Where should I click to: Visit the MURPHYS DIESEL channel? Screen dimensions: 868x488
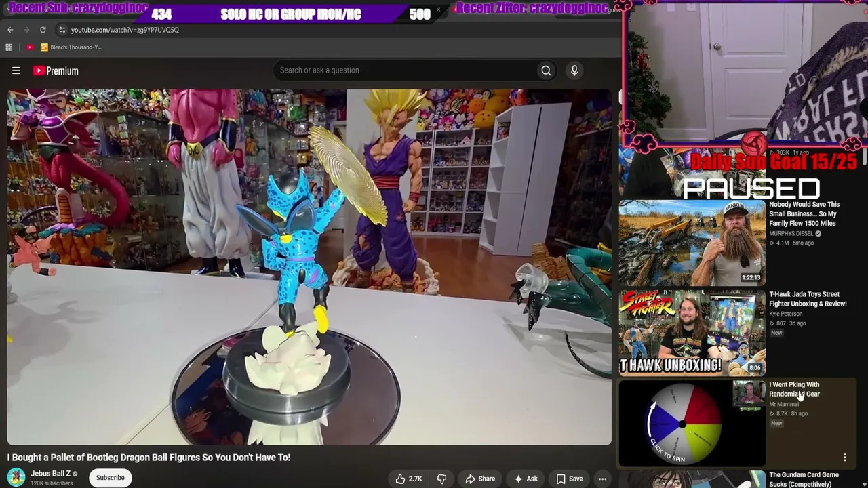click(x=791, y=234)
